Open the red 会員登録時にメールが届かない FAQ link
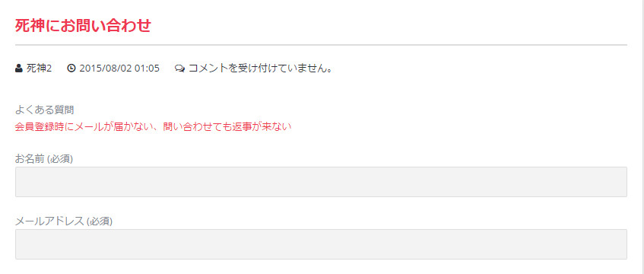Screen dimensions: 644x274 point(84,126)
